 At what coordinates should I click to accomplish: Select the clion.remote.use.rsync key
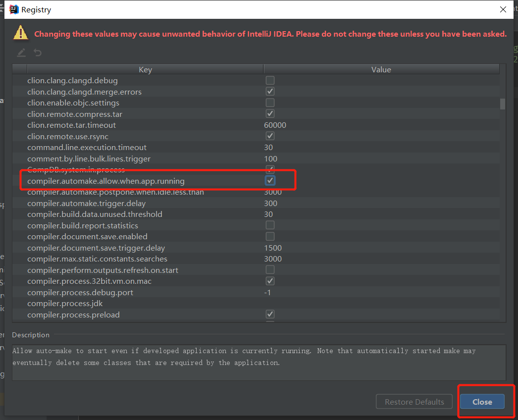tap(68, 136)
